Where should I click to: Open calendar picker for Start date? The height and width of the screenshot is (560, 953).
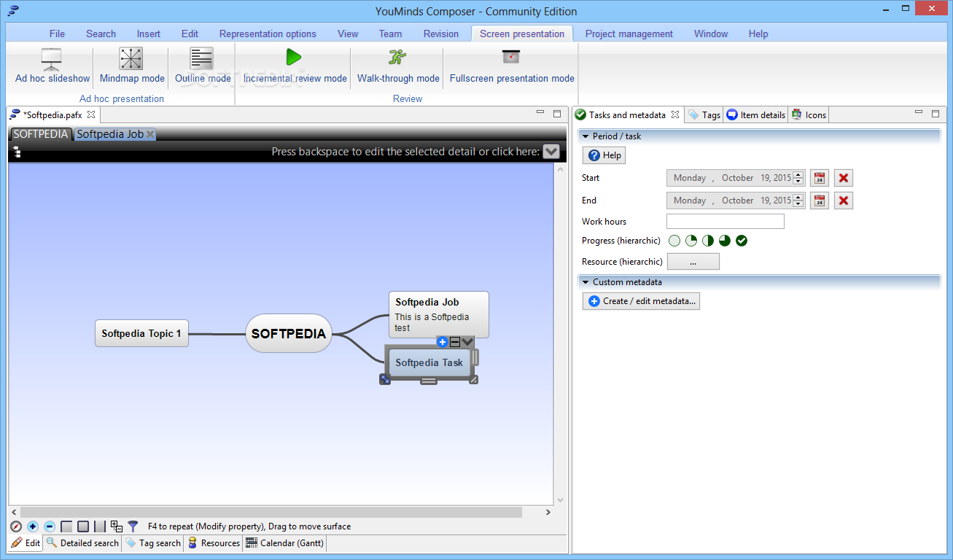820,178
